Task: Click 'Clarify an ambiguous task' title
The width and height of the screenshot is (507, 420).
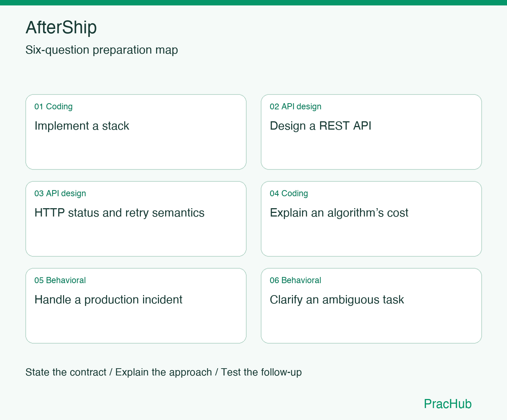Action: click(x=337, y=300)
